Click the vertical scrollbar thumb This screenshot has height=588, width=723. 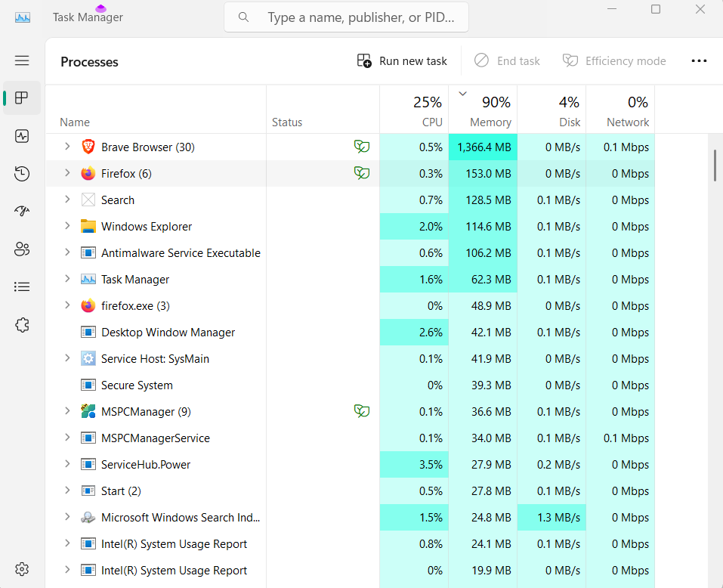coord(715,165)
